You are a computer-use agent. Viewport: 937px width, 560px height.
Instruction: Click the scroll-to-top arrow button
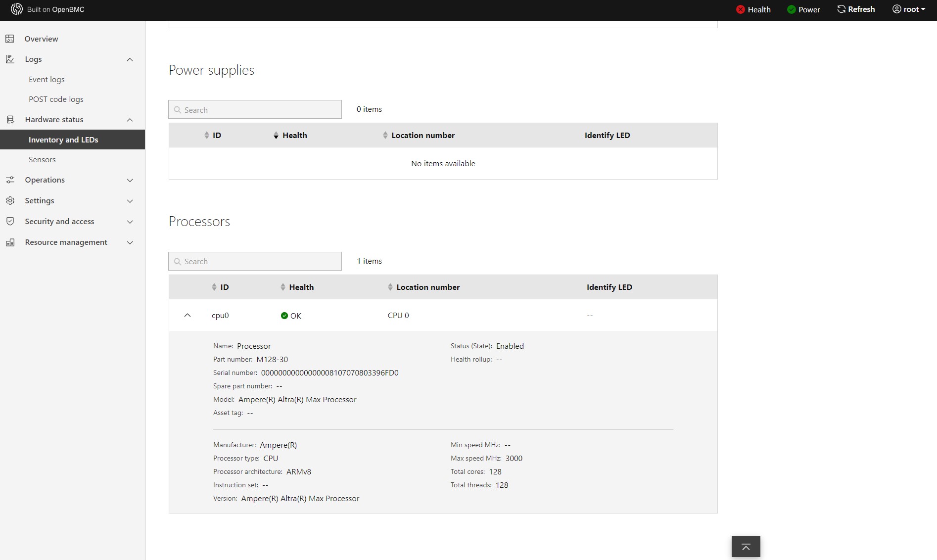[746, 547]
